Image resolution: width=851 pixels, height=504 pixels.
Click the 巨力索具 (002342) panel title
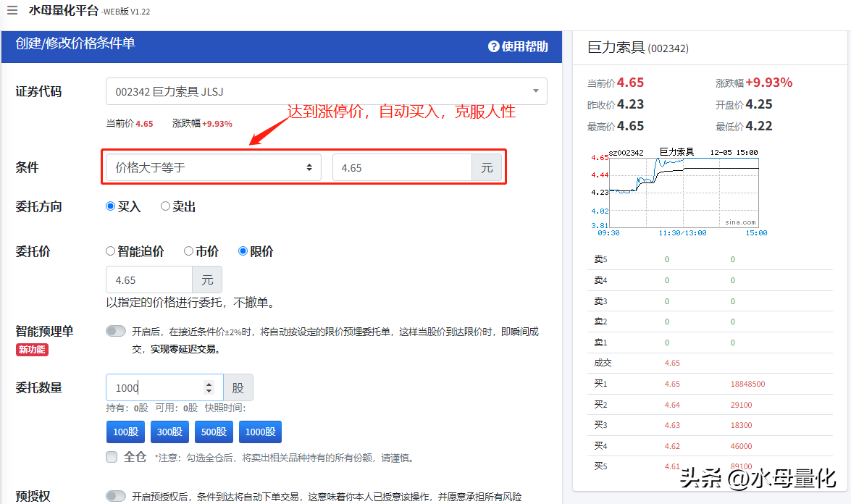638,48
